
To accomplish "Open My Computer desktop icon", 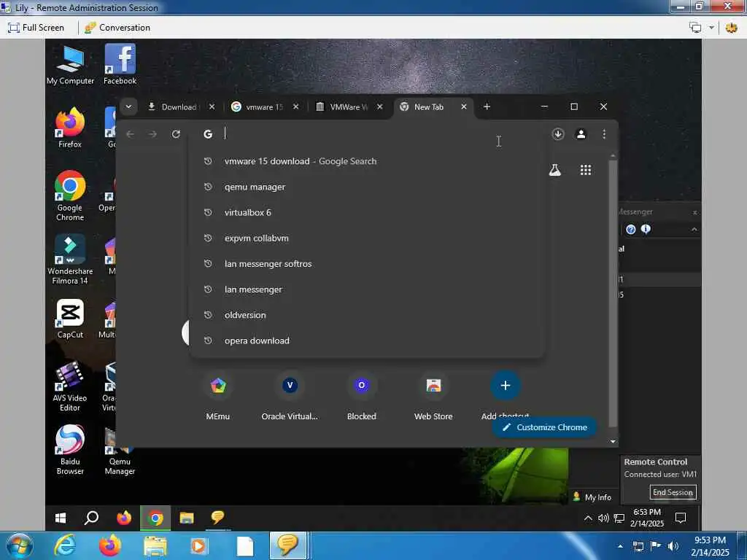I will tap(70, 65).
